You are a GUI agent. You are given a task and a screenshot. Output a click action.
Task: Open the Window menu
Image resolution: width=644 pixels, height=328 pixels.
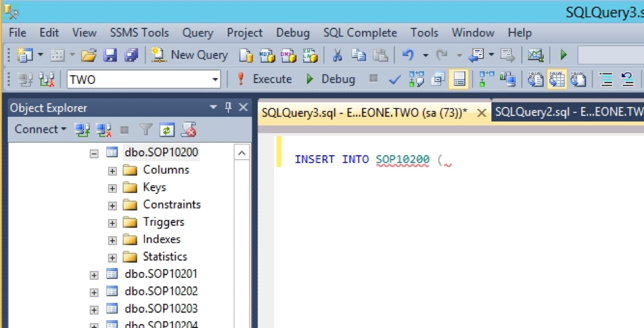pos(473,32)
